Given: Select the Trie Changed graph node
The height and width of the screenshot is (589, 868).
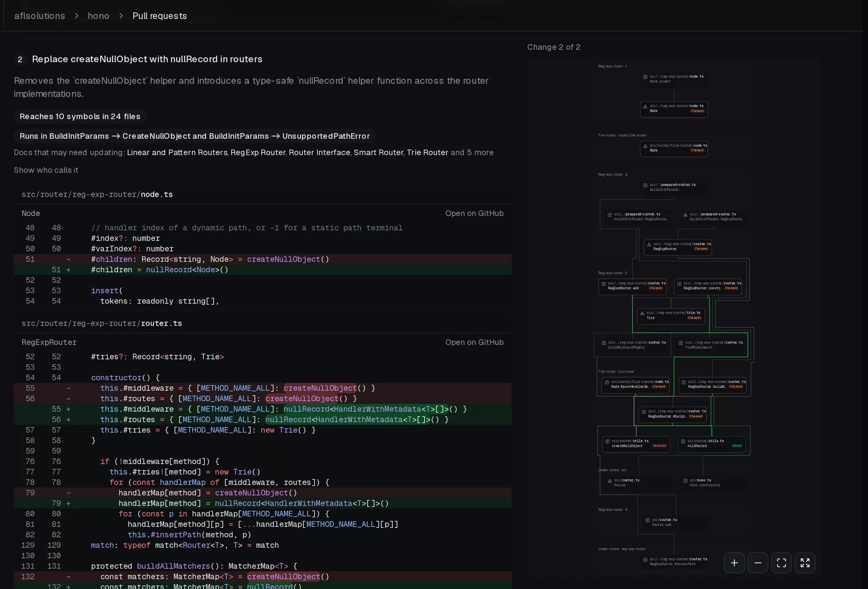Looking at the screenshot, I should coord(671,316).
